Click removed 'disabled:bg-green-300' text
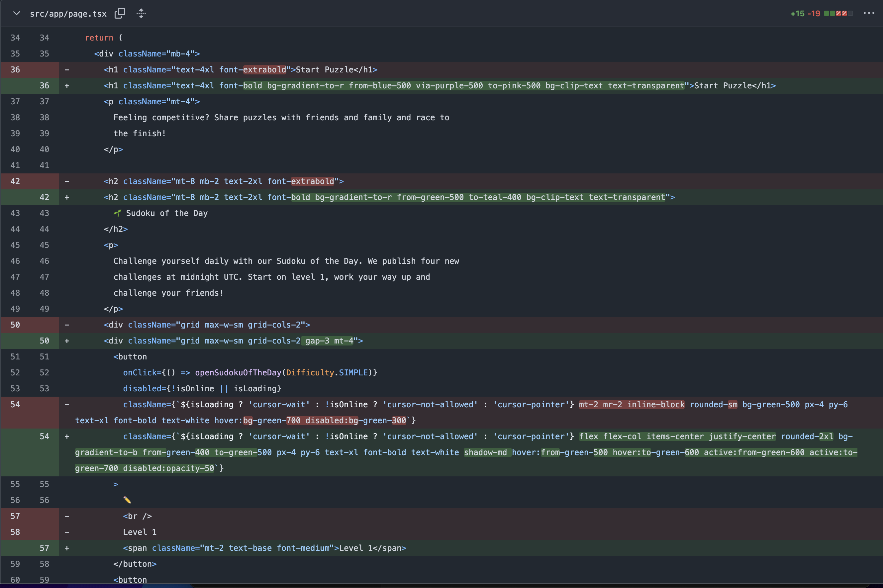 [x=355, y=420]
